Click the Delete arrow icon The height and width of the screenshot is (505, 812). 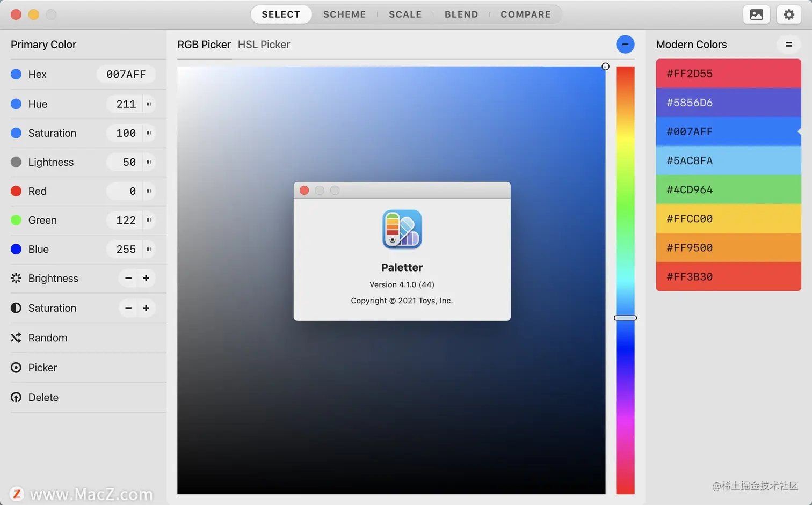[x=16, y=398]
